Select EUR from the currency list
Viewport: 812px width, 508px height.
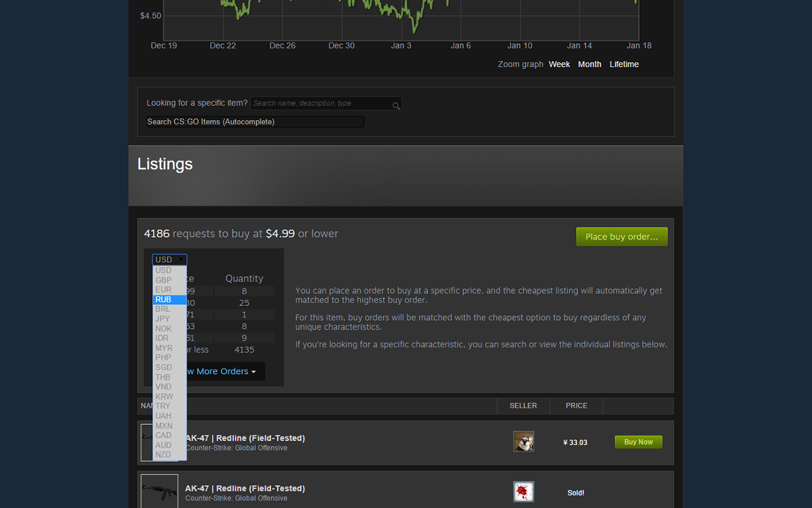click(x=169, y=290)
